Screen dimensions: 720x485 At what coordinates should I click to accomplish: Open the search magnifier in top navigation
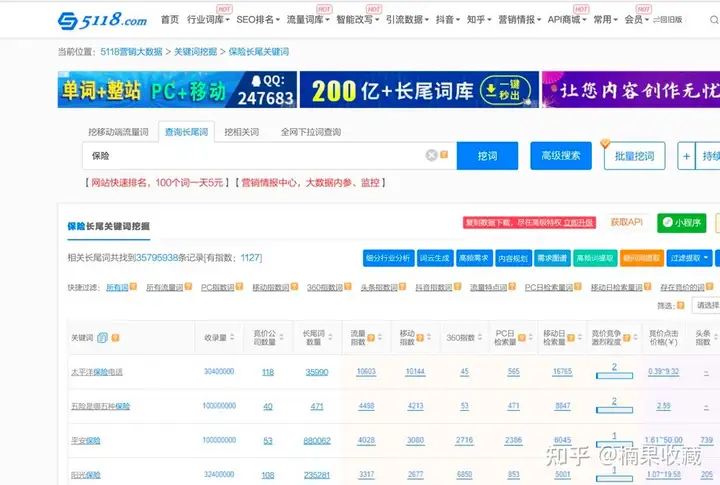[714, 20]
